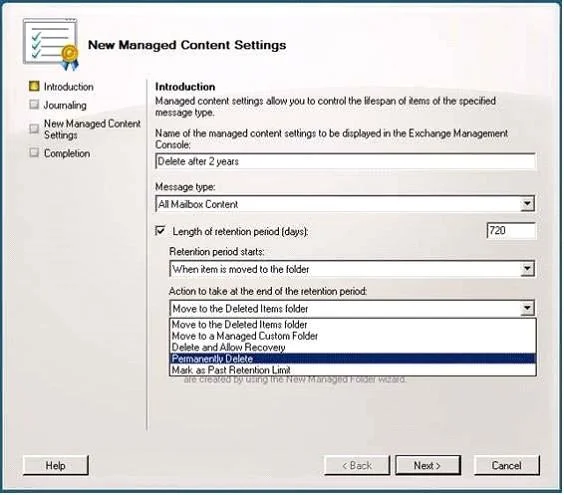Select the Introduction step indicator square
Screen dimensions: 564x495
click(34, 86)
